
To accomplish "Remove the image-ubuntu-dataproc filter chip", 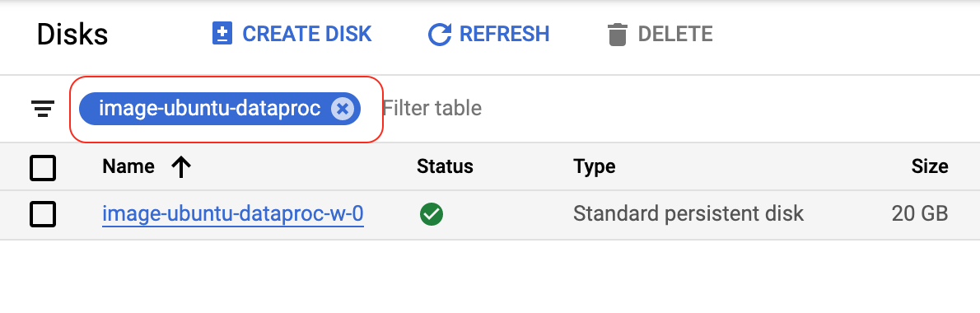I will (342, 109).
